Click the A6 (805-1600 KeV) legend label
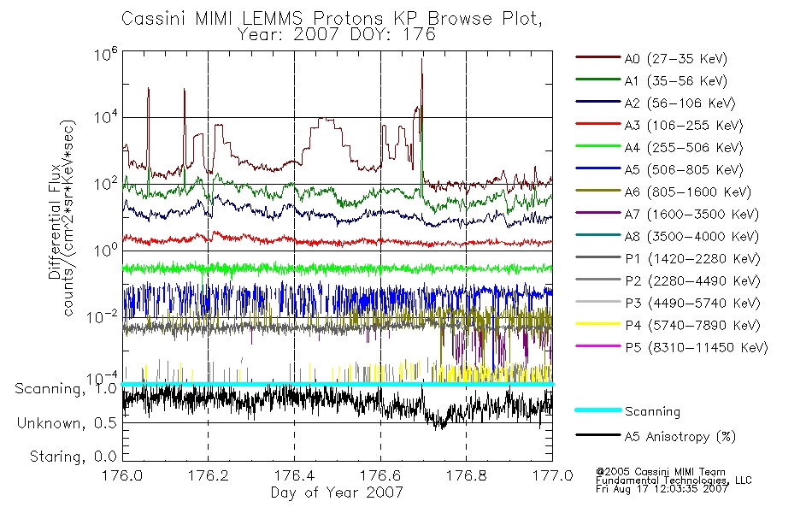This screenshot has width=812, height=513. click(x=688, y=192)
